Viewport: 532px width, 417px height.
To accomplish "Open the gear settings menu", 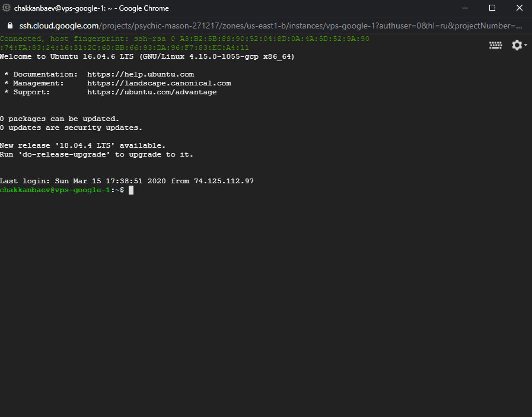I will click(x=517, y=45).
